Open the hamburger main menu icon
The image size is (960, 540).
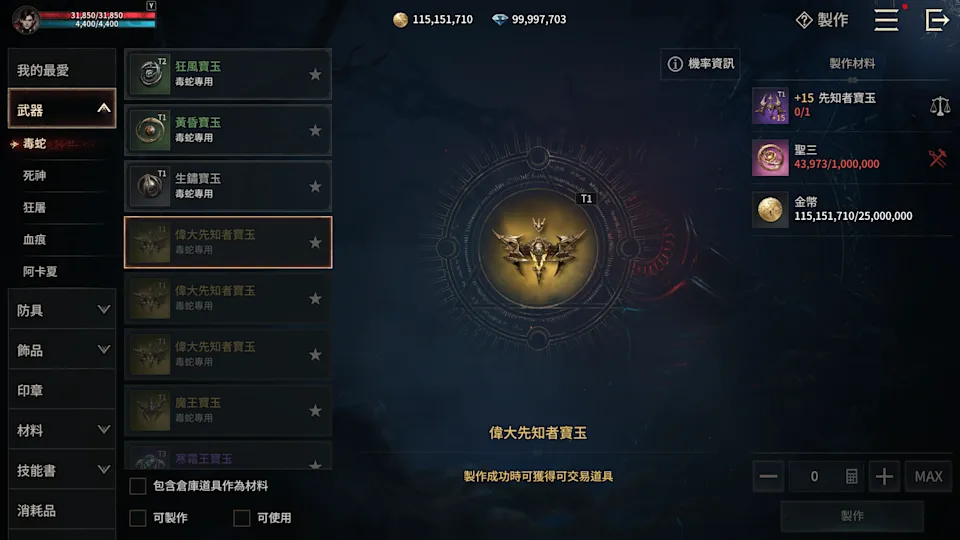click(x=886, y=20)
